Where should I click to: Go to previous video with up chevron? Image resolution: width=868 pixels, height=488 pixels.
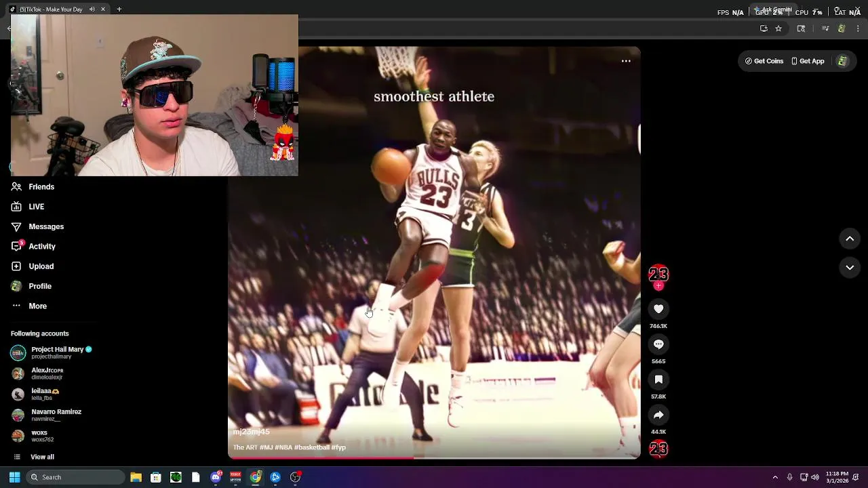[x=850, y=239]
